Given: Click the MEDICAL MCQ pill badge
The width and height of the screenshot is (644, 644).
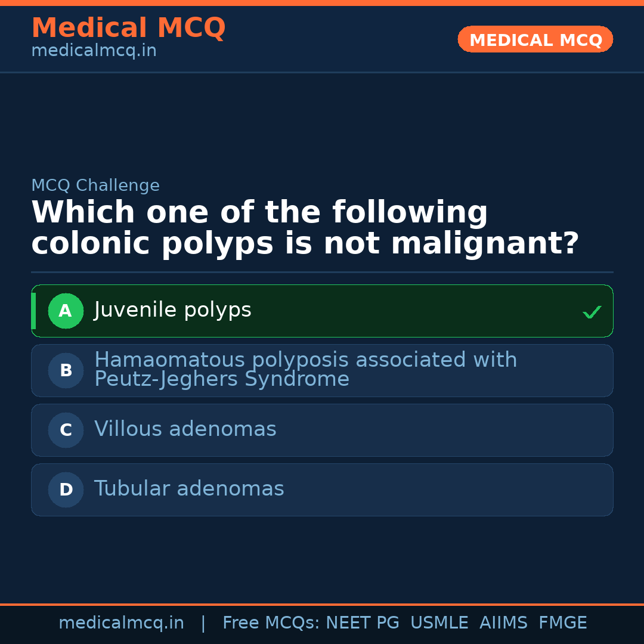Looking at the screenshot, I should [x=535, y=39].
